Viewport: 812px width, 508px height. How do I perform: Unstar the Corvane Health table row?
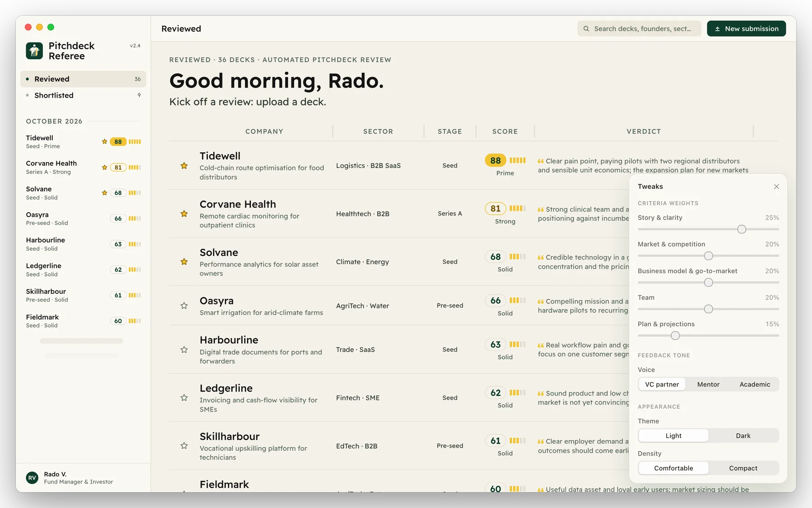[x=184, y=214]
